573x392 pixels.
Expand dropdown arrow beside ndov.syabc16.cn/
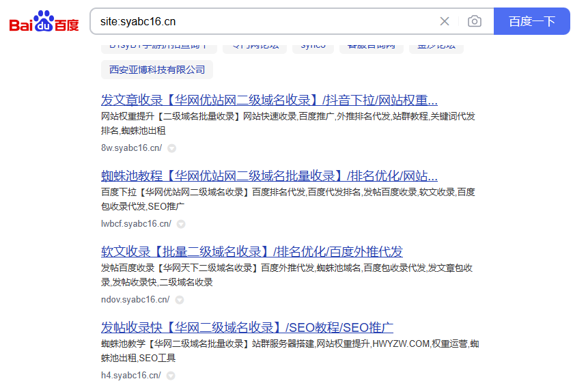click(180, 300)
